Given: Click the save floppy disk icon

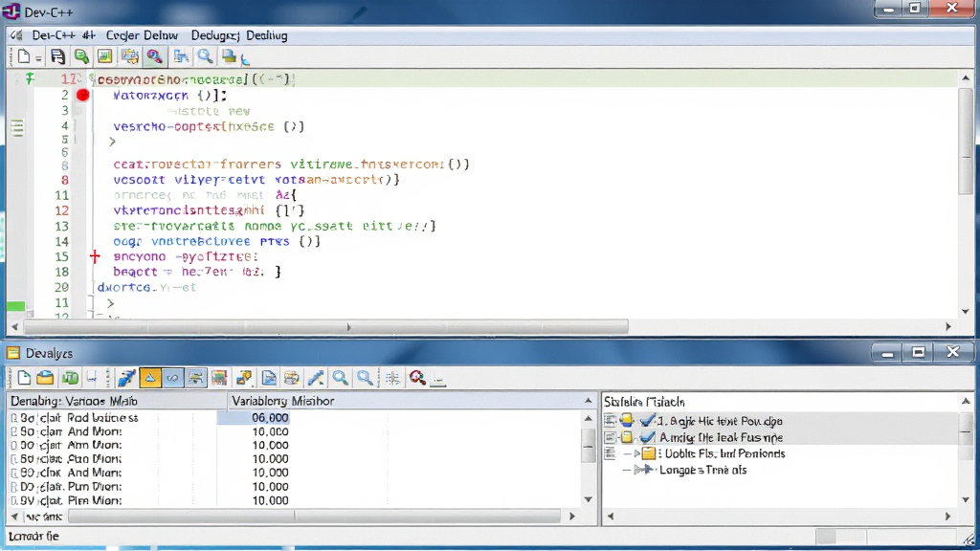Looking at the screenshot, I should [57, 56].
